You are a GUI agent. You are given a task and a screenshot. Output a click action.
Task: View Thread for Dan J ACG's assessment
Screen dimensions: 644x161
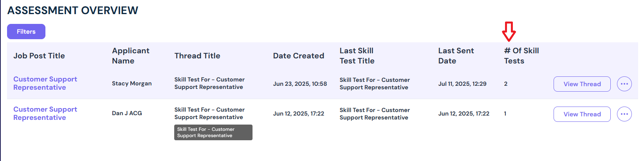pos(582,114)
